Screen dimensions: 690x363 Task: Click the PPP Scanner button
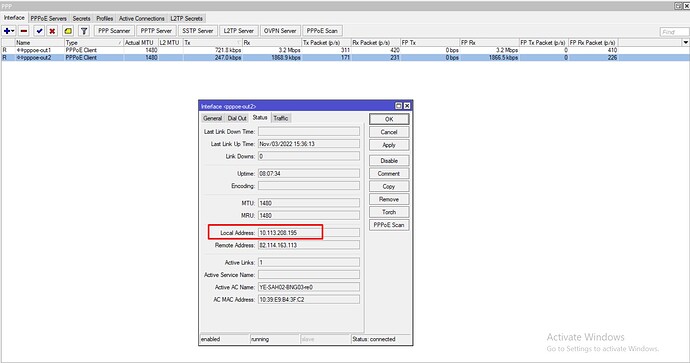pos(114,31)
